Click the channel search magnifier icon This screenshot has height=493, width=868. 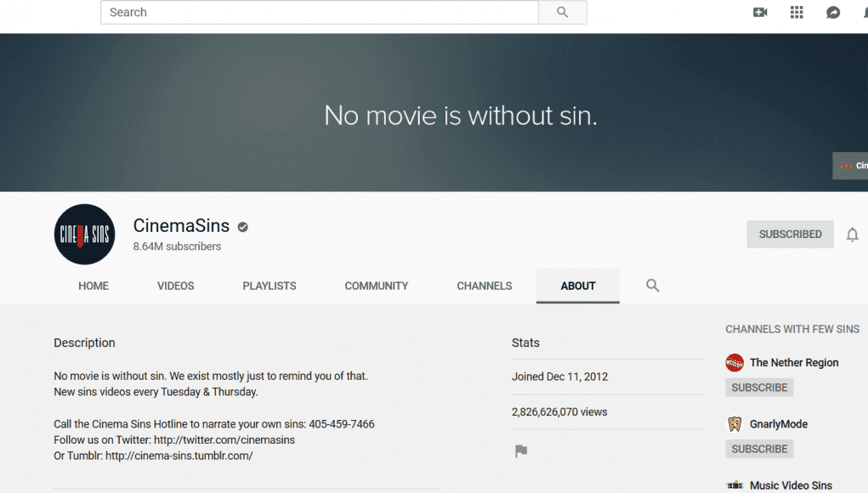click(653, 286)
